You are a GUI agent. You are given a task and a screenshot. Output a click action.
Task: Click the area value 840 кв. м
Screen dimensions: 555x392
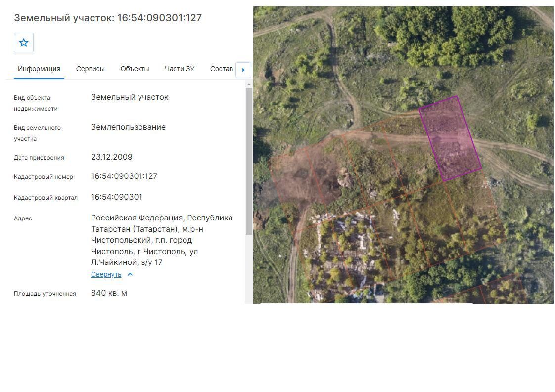point(109,293)
